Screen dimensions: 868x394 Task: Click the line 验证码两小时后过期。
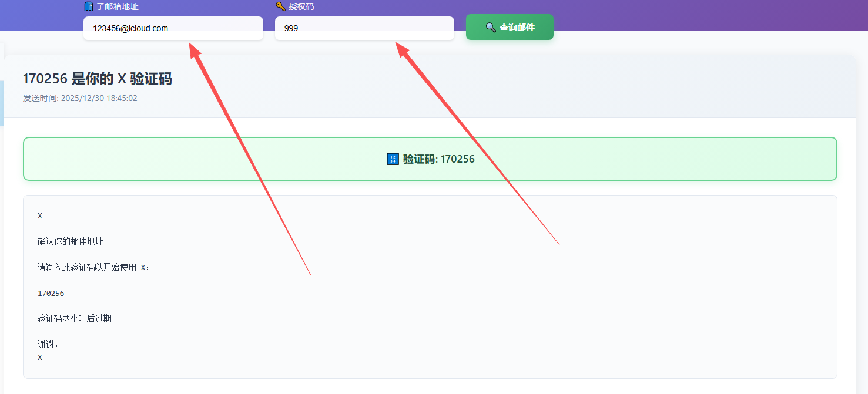click(77, 319)
